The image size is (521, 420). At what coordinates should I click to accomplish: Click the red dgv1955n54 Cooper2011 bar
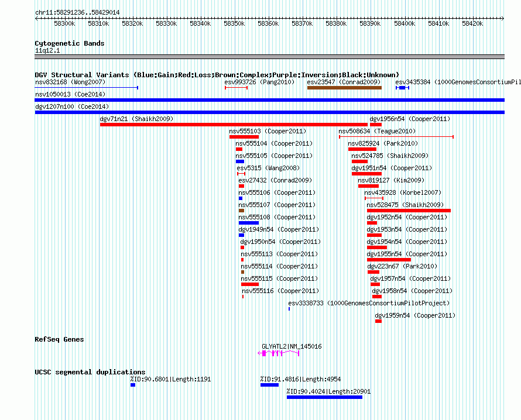click(x=389, y=260)
